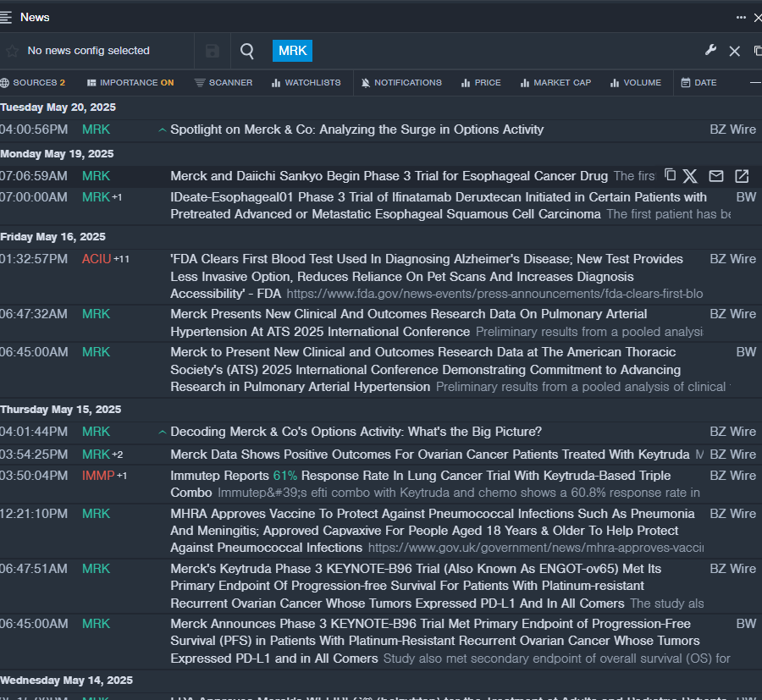
Task: Toggle the Importance ON filter
Action: (130, 83)
